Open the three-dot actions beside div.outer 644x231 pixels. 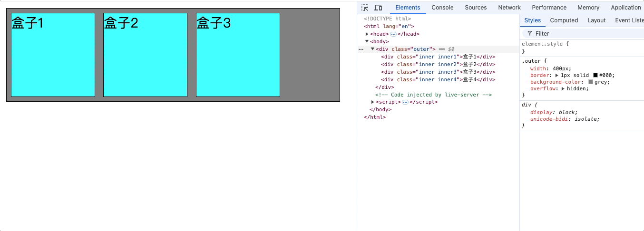[361, 49]
